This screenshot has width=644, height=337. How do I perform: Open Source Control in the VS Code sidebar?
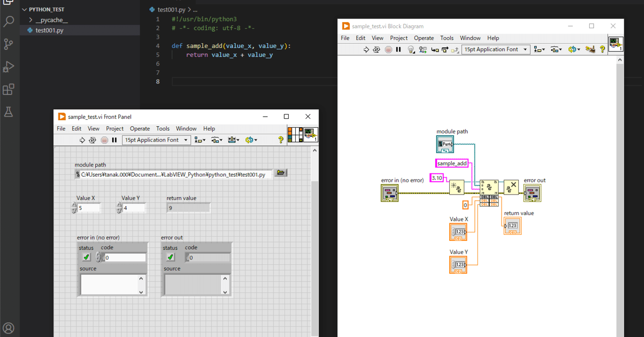(8, 44)
